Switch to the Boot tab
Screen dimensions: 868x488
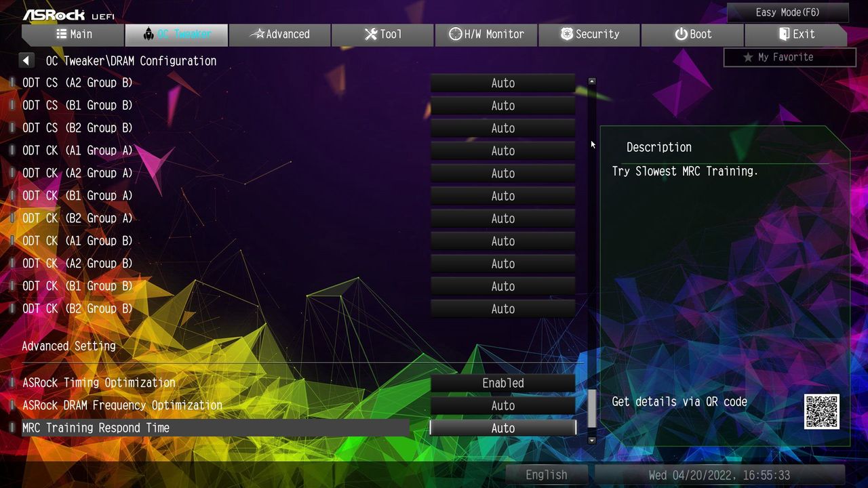pos(692,35)
